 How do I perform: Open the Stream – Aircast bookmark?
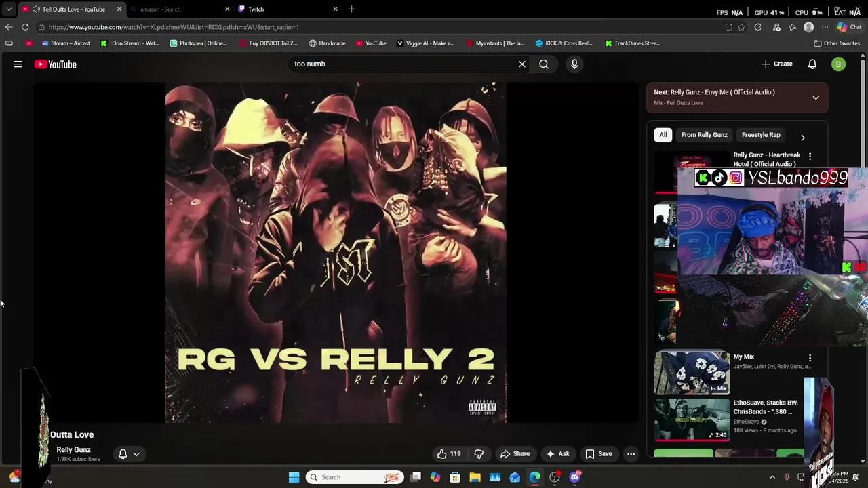click(x=66, y=43)
